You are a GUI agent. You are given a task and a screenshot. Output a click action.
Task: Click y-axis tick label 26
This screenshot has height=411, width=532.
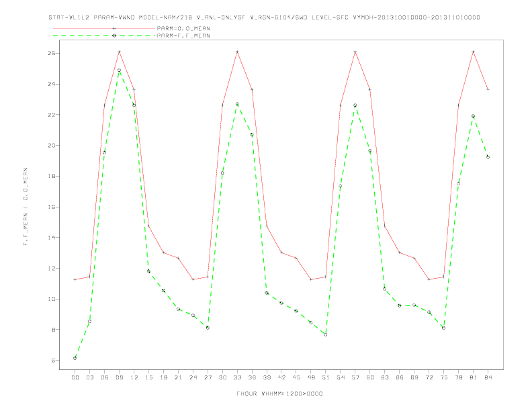tap(51, 53)
